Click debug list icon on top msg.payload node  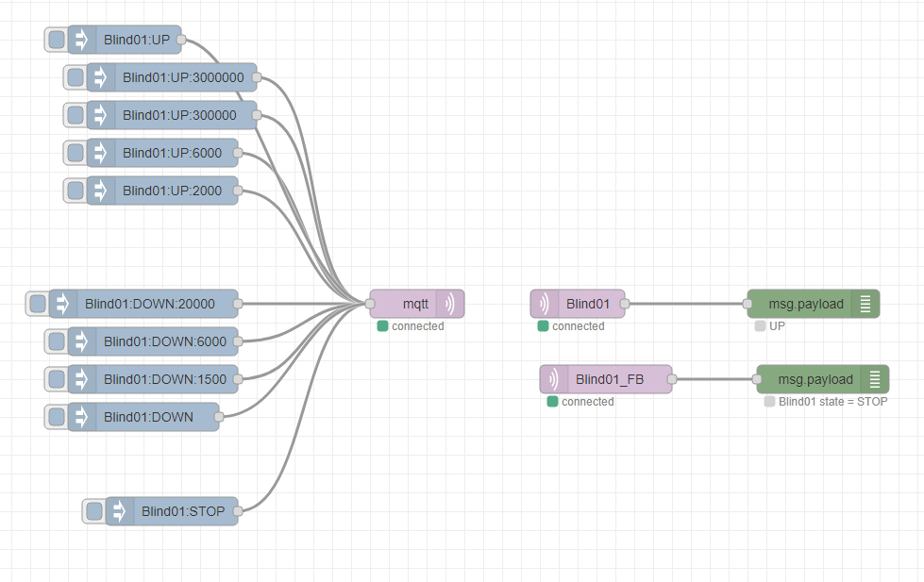865,304
